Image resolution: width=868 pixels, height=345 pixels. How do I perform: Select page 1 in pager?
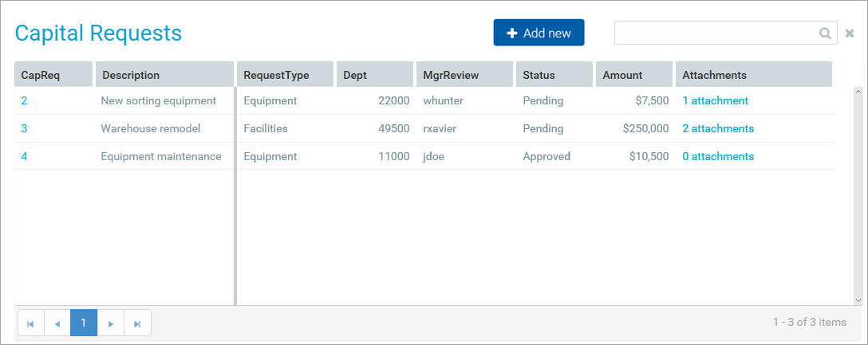(x=84, y=323)
